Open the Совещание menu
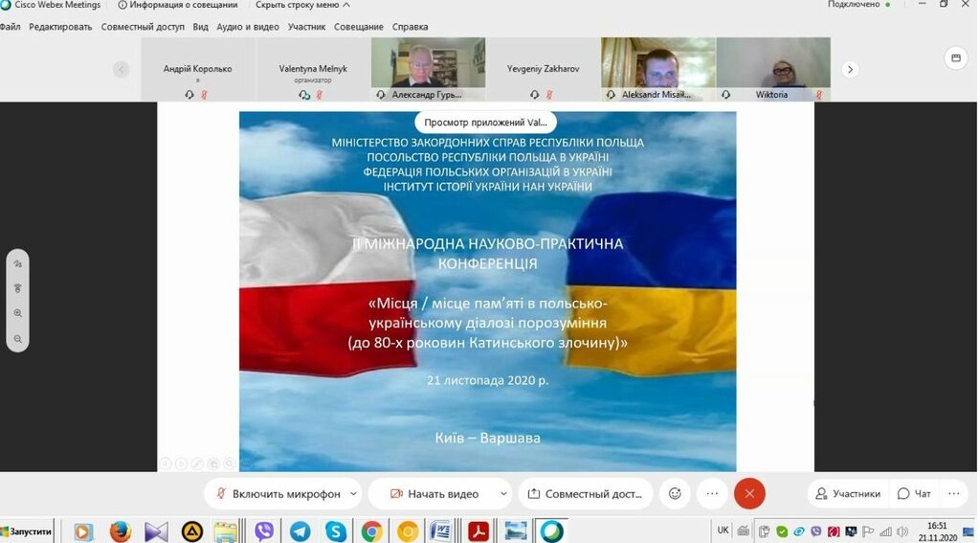Screen dimensions: 980x543 pos(359,27)
